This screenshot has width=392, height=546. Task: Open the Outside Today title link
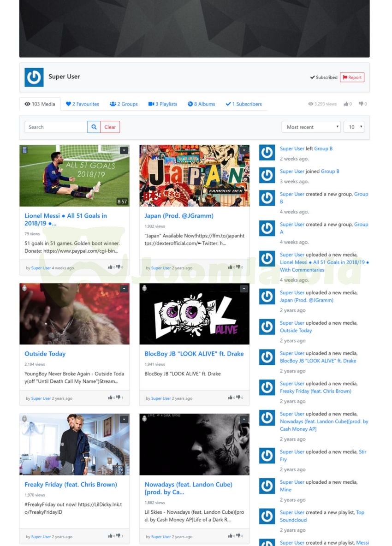click(45, 354)
